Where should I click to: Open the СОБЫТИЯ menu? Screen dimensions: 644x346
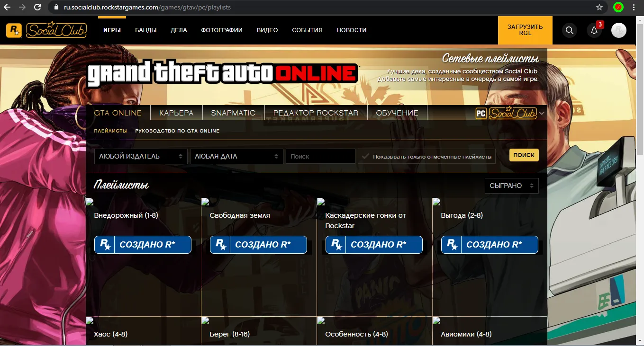307,30
